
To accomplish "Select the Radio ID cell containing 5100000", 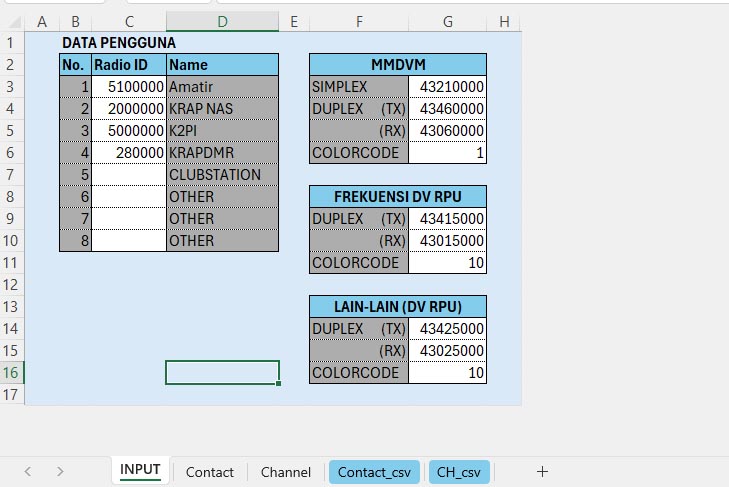I will 128,87.
